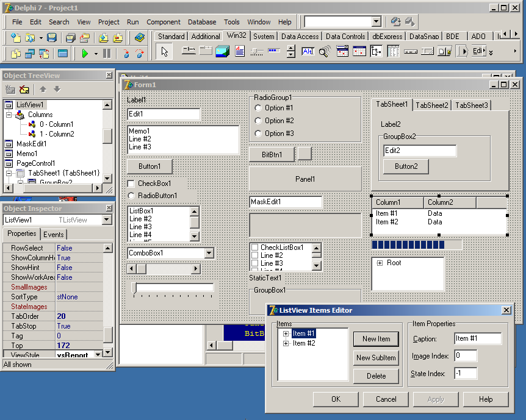Click the Trace Into debug icon
The image size is (526, 420).
click(x=126, y=53)
